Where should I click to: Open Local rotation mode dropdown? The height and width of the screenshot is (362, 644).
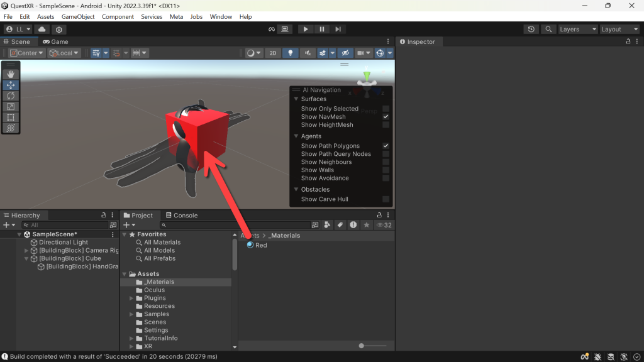[x=64, y=53]
